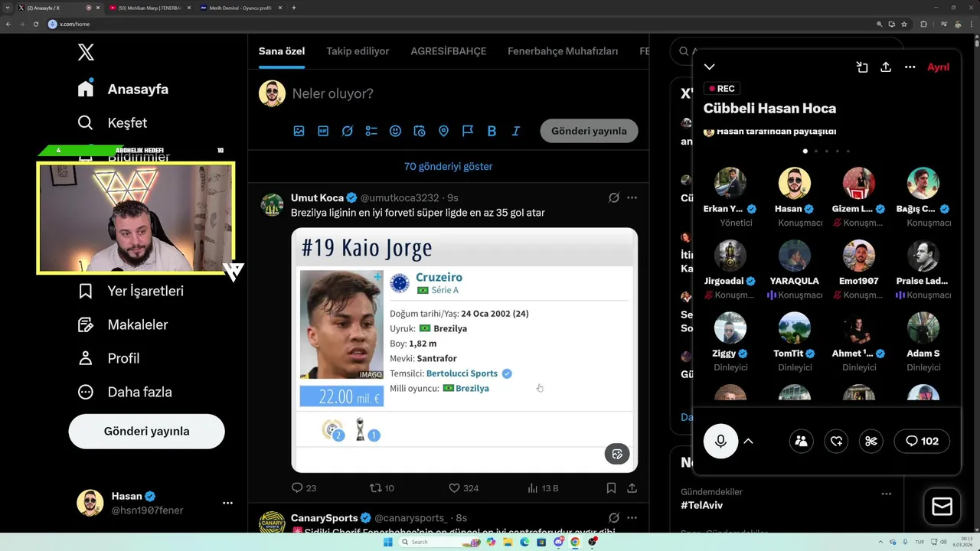This screenshot has height=551, width=980.
Task: Open the Grok enhance icon in composer
Action: pyautogui.click(x=347, y=131)
